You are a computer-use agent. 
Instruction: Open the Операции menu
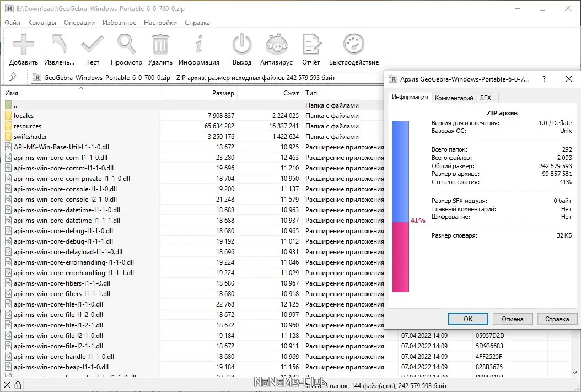(x=79, y=23)
